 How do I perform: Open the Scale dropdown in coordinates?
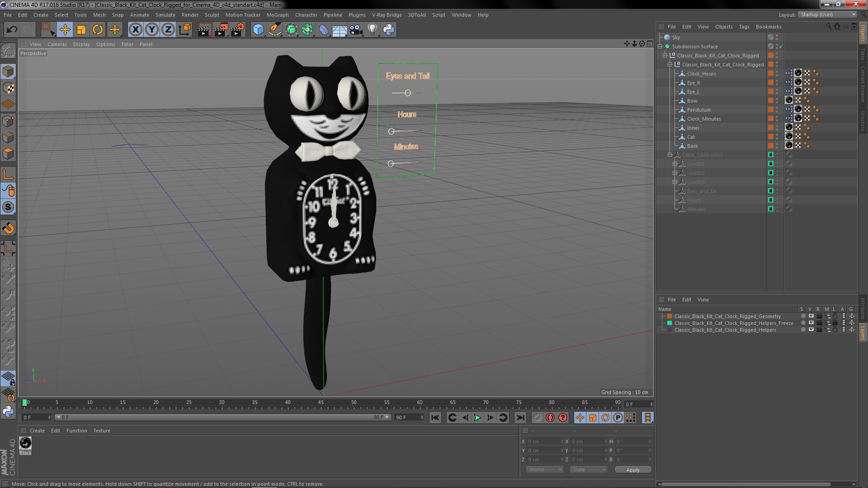588,469
